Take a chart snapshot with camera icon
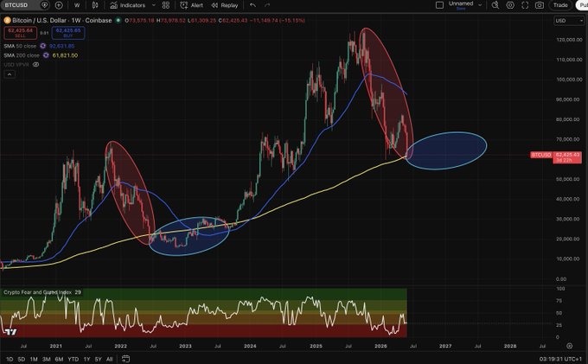Image resolution: width=588 pixels, height=364 pixels. point(540,5)
